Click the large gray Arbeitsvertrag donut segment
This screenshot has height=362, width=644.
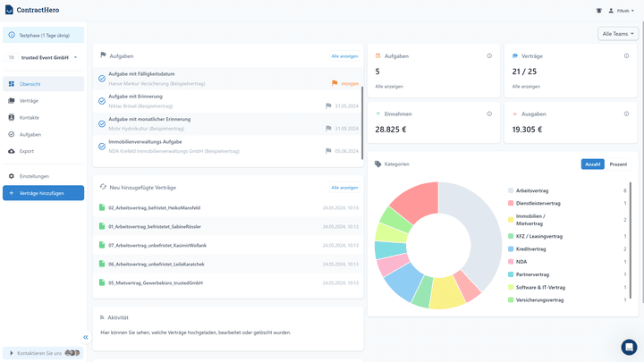click(485, 230)
